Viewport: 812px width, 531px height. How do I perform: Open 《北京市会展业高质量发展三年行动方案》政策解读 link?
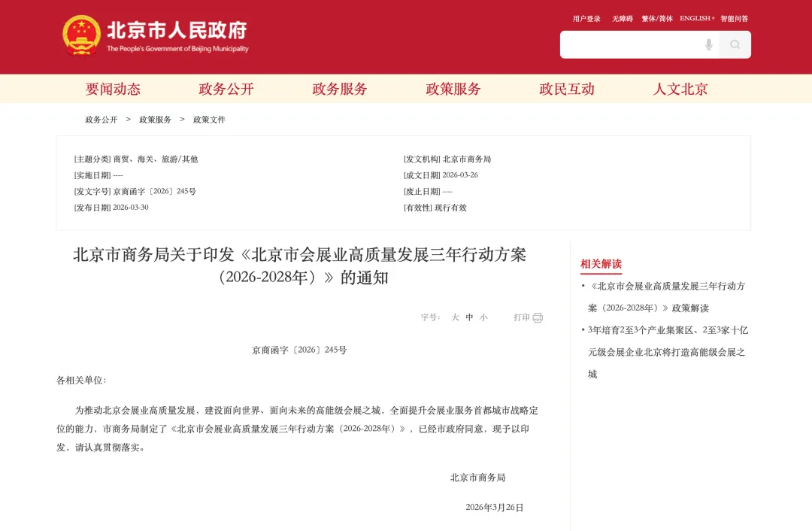tap(667, 297)
